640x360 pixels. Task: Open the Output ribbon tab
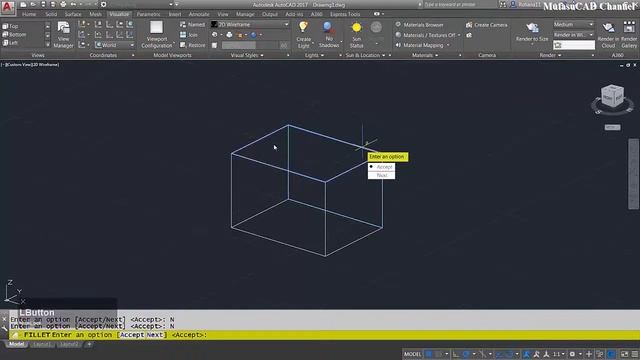[270, 14]
